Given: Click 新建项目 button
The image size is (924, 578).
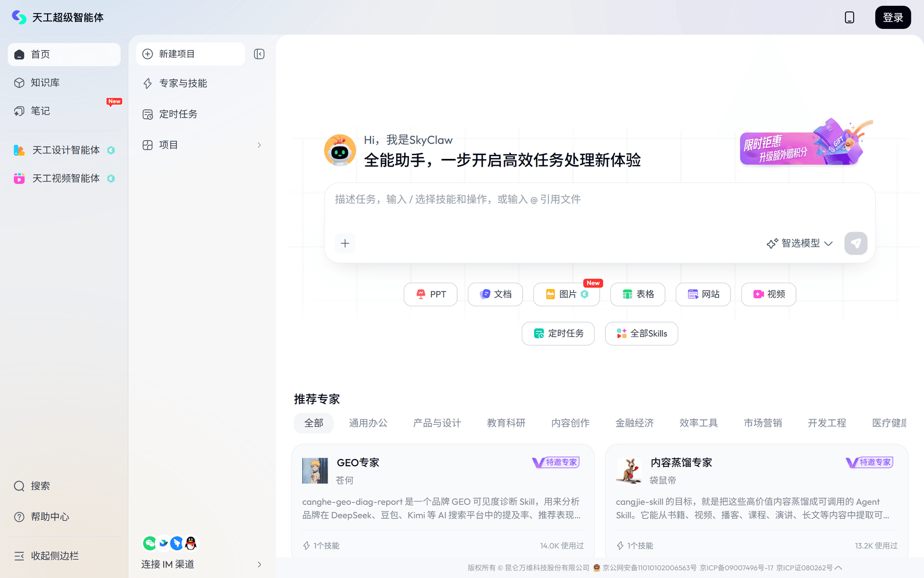Looking at the screenshot, I should click(191, 54).
